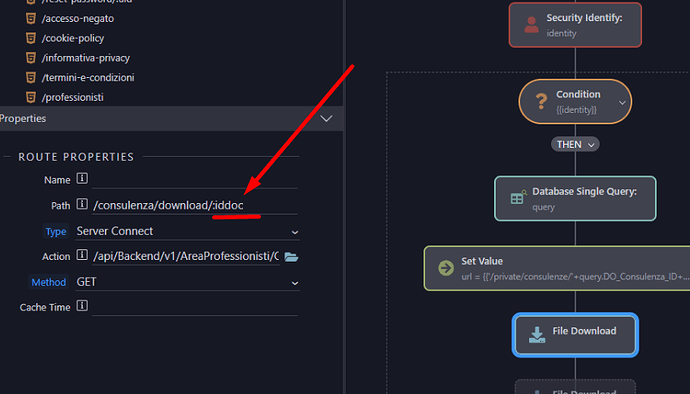Click the Security Identify user icon

(531, 25)
